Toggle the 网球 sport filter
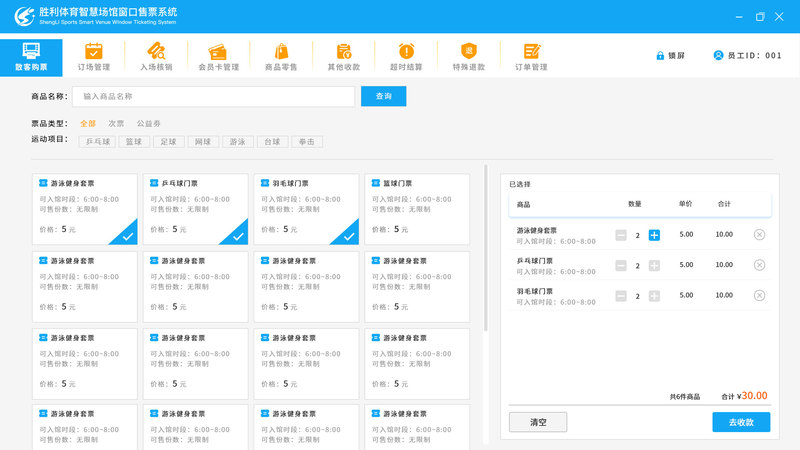800x450 pixels. (203, 142)
